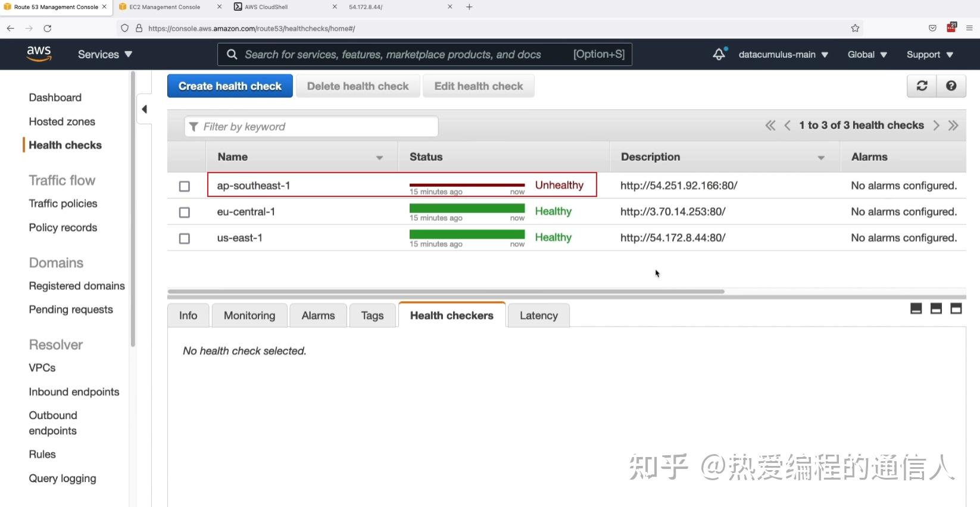Click Edit health check button
Viewport: 980px width, 507px height.
point(479,86)
